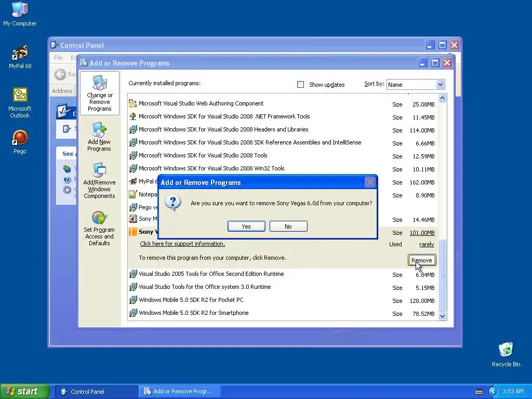The width and height of the screenshot is (532, 399).
Task: Maximize the Add or Remove Programs window
Action: coord(435,63)
